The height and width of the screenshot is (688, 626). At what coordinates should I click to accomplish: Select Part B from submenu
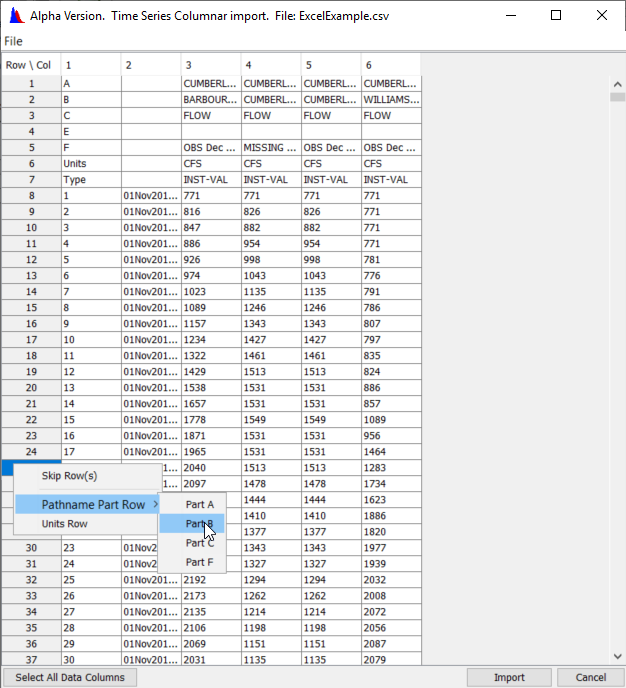(x=199, y=524)
